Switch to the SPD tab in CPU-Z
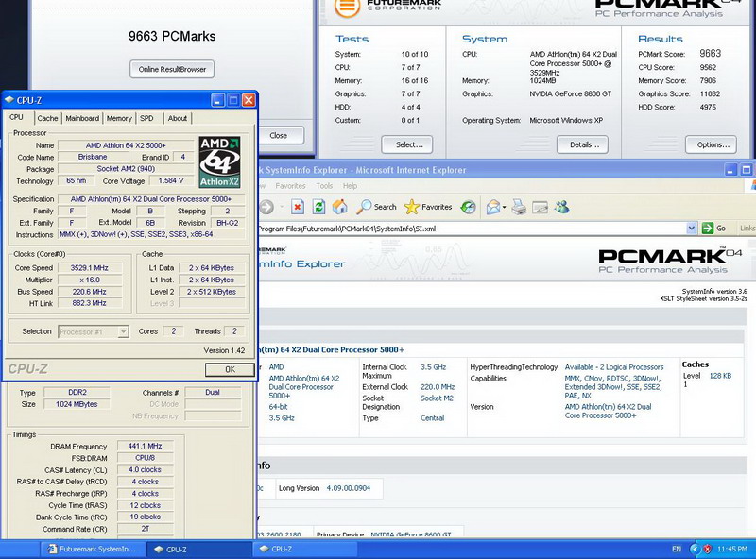The image size is (756, 559). pyautogui.click(x=146, y=118)
